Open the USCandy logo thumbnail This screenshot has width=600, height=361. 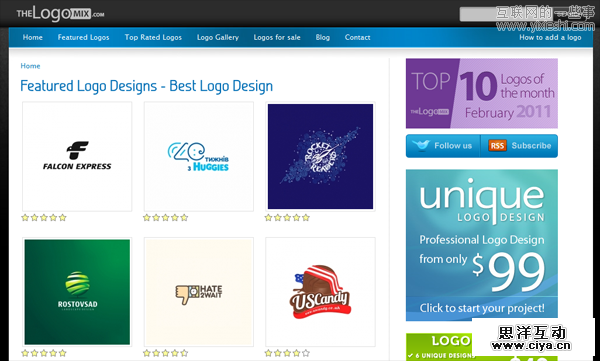pyautogui.click(x=320, y=292)
